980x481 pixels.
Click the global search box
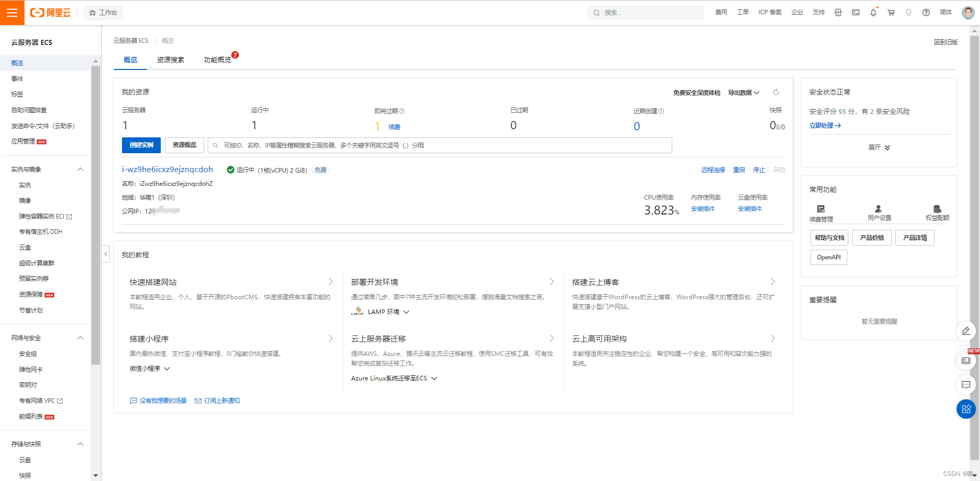(x=646, y=12)
